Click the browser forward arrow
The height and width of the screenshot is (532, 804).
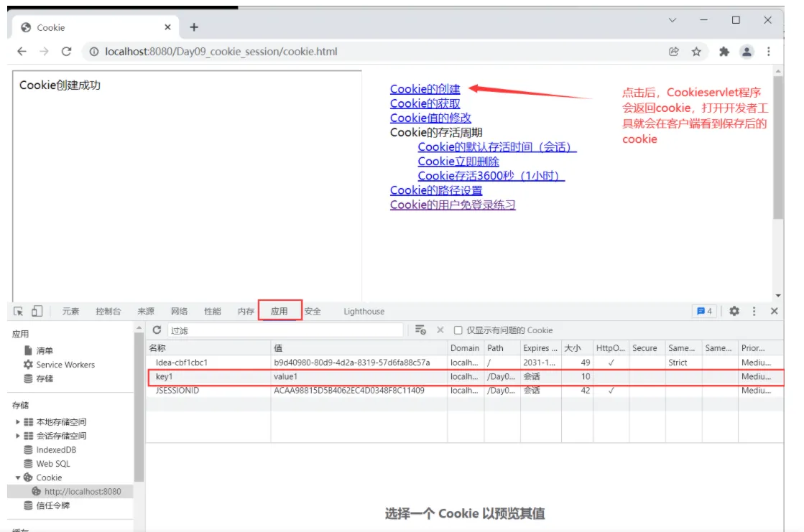(44, 51)
